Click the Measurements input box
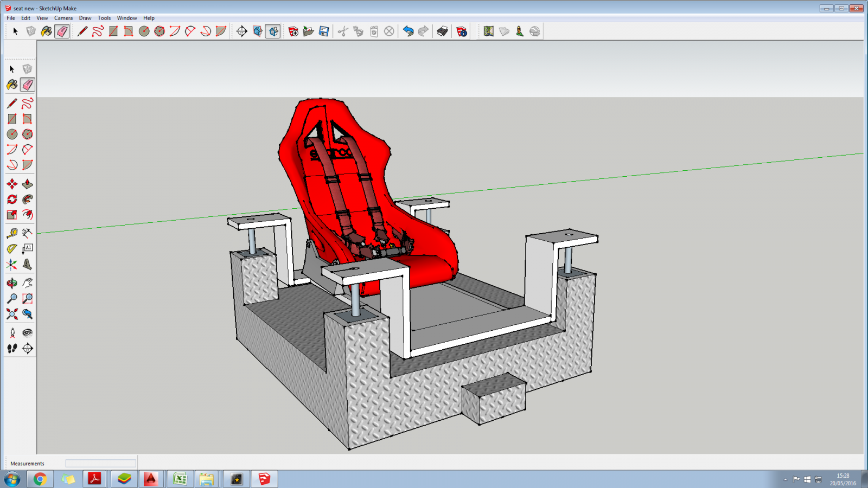This screenshot has width=868, height=488. (101, 464)
